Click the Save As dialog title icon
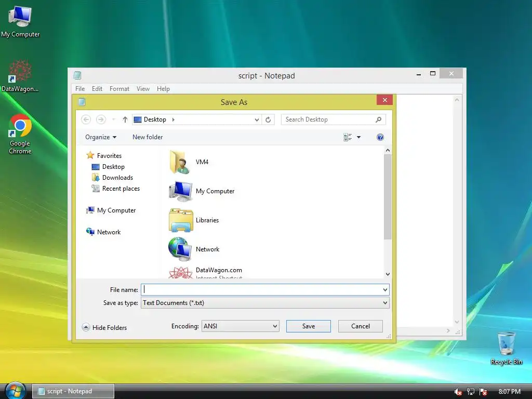532x399 pixels. [x=82, y=102]
